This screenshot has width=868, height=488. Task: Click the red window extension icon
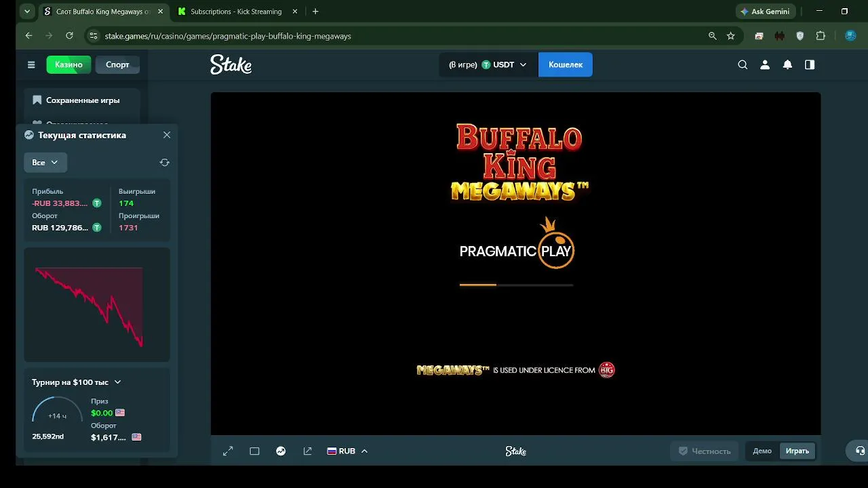click(759, 36)
